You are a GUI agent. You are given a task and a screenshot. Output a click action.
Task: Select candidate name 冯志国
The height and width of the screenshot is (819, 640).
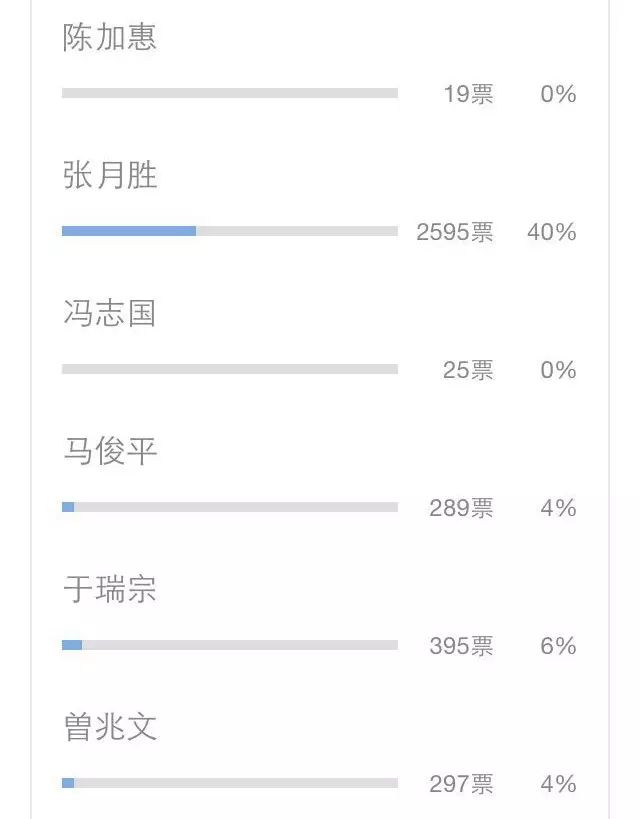[x=110, y=313]
